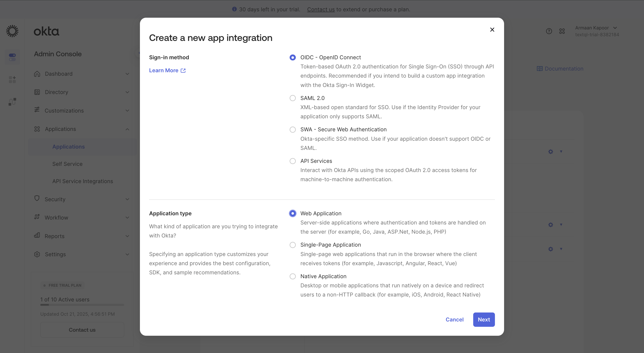The width and height of the screenshot is (644, 353).
Task: Click the Documentation book icon
Action: [x=539, y=69]
